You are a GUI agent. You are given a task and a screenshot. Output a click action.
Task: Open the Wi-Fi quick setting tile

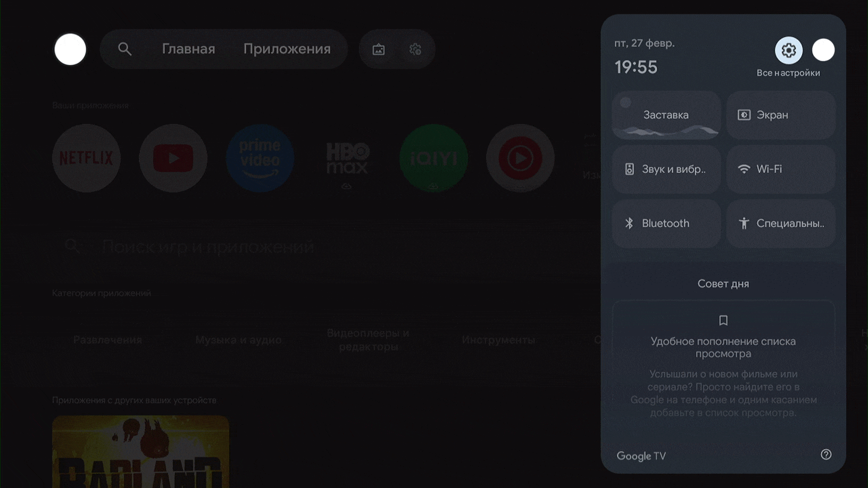[x=780, y=169]
